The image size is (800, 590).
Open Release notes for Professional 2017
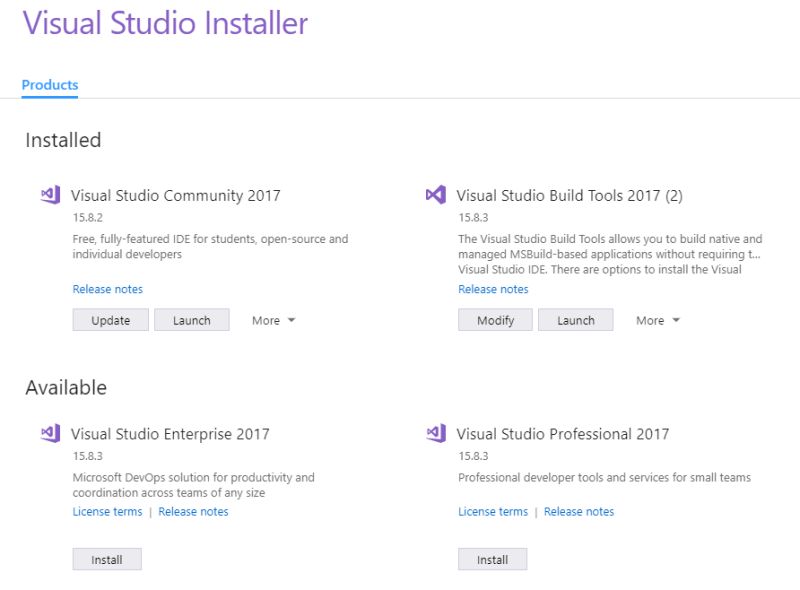click(579, 511)
